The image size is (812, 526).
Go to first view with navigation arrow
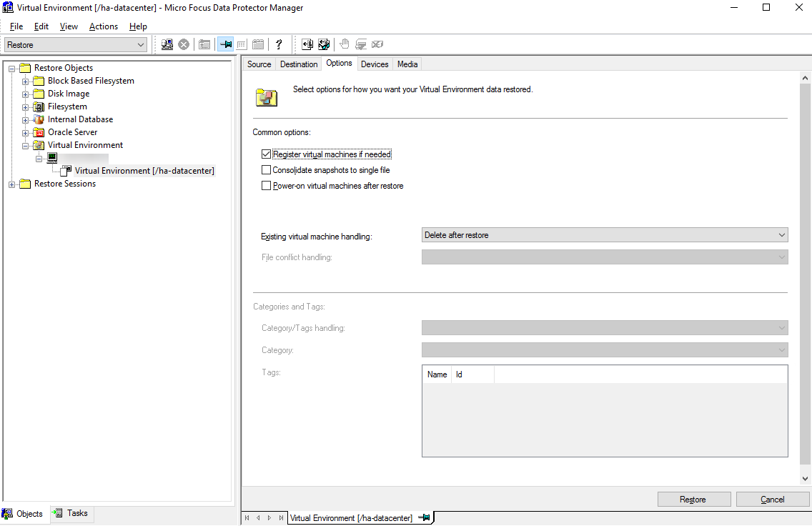click(247, 517)
